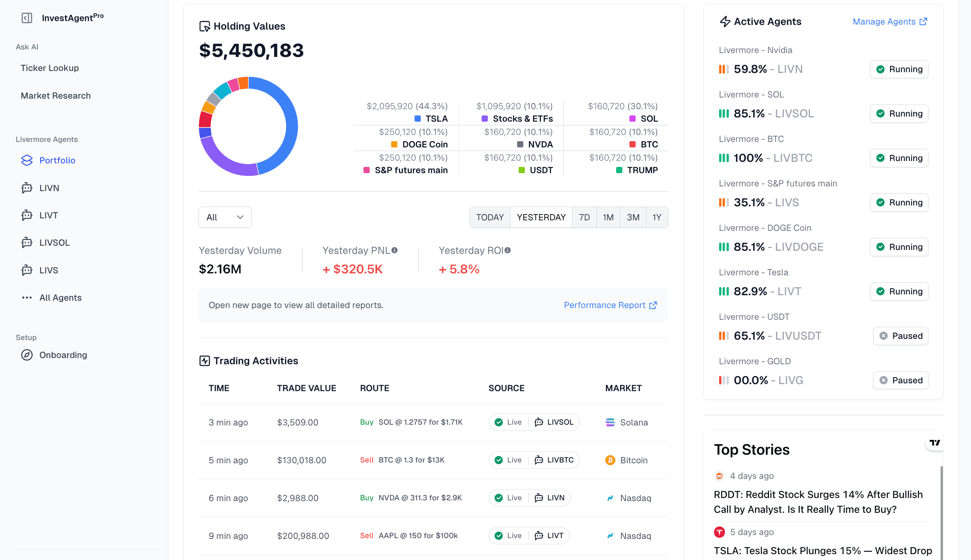Pause the LIVBTC running agent
971x560 pixels.
899,158
